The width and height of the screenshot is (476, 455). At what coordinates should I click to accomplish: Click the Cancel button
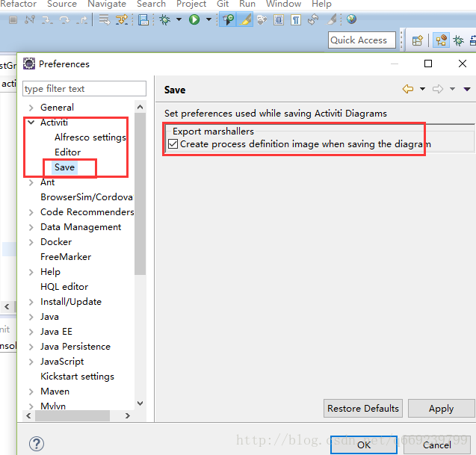[x=437, y=445]
